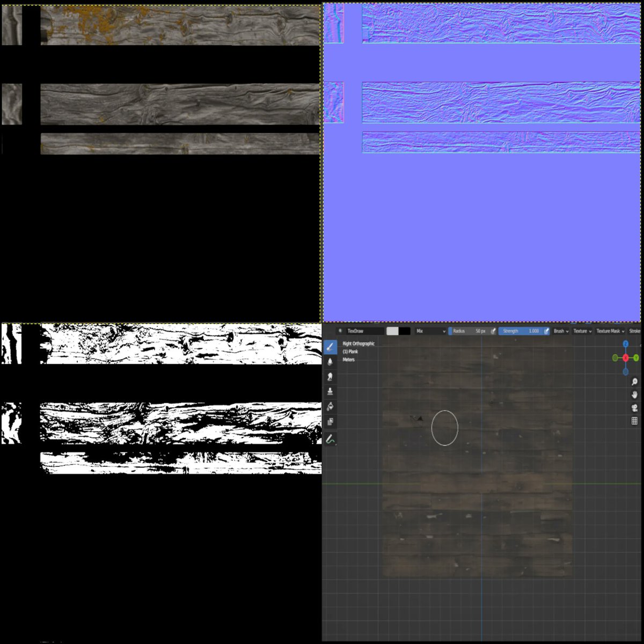Viewport: 644px width, 644px height.
Task: Click the Zoom magnifier icon in the viewport
Action: tap(635, 382)
